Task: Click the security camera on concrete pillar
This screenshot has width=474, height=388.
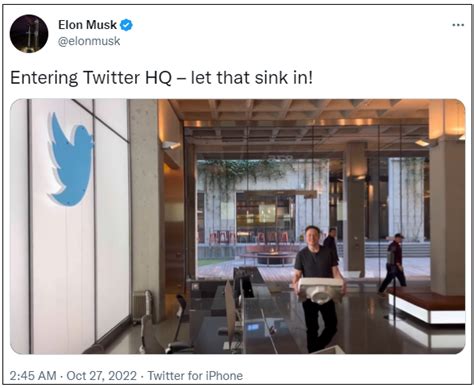Action: (171, 145)
